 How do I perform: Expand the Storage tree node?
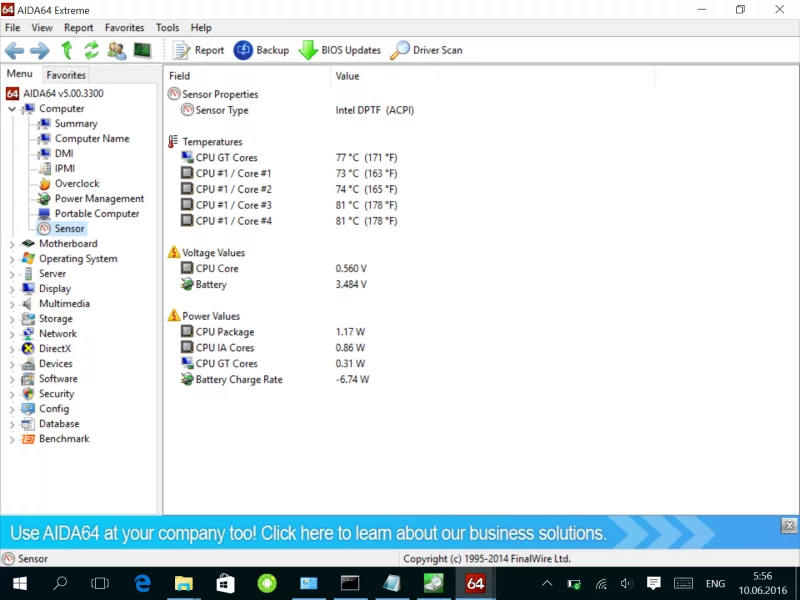coord(12,319)
